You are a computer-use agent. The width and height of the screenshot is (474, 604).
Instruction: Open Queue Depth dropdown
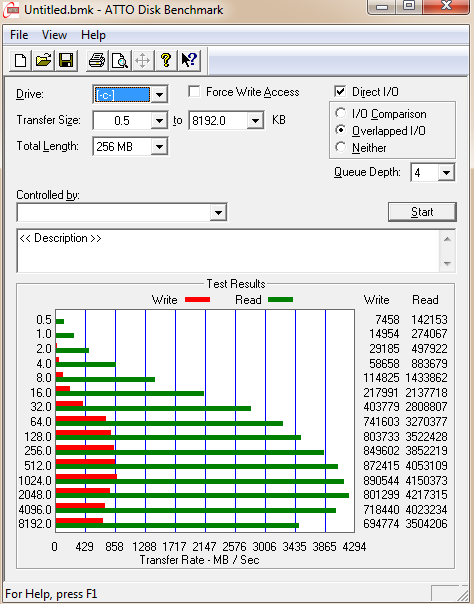446,173
